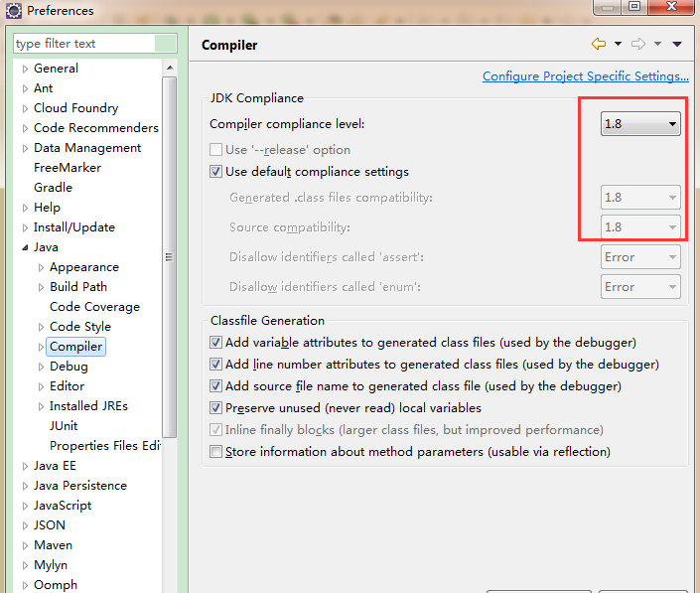This screenshot has width=700, height=593.
Task: Expand the Appearance node under Java
Action: [x=41, y=267]
